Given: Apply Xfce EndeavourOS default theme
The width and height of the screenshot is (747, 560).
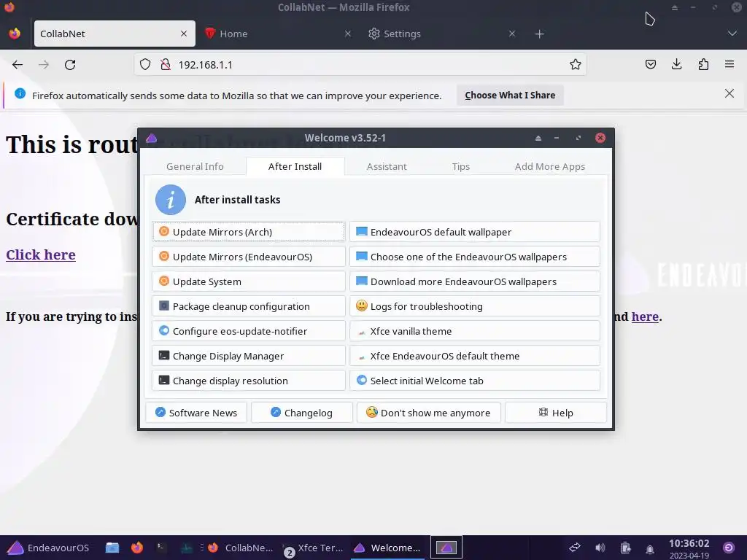Looking at the screenshot, I should (x=474, y=356).
